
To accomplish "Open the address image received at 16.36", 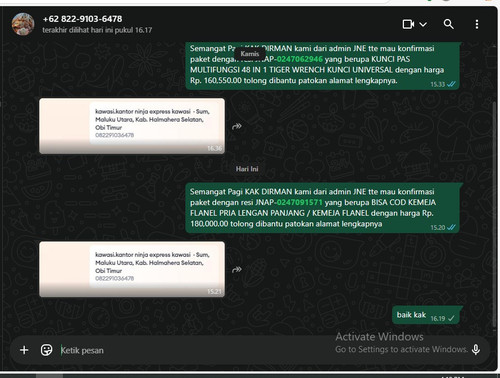I will [132, 126].
